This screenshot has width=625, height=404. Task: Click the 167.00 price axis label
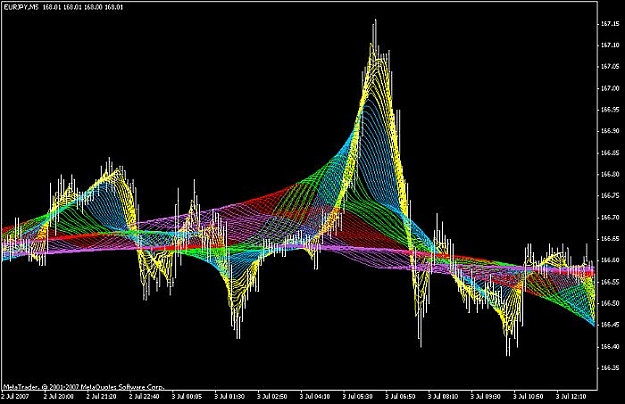coord(610,88)
